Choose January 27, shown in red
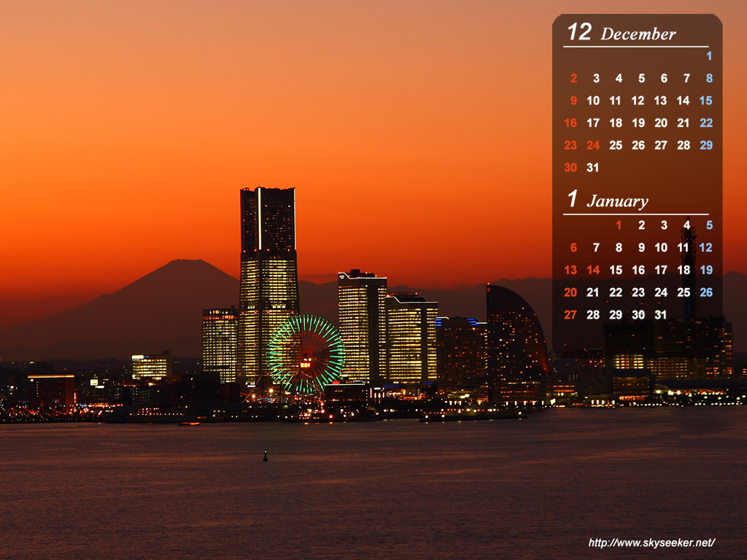 click(570, 315)
